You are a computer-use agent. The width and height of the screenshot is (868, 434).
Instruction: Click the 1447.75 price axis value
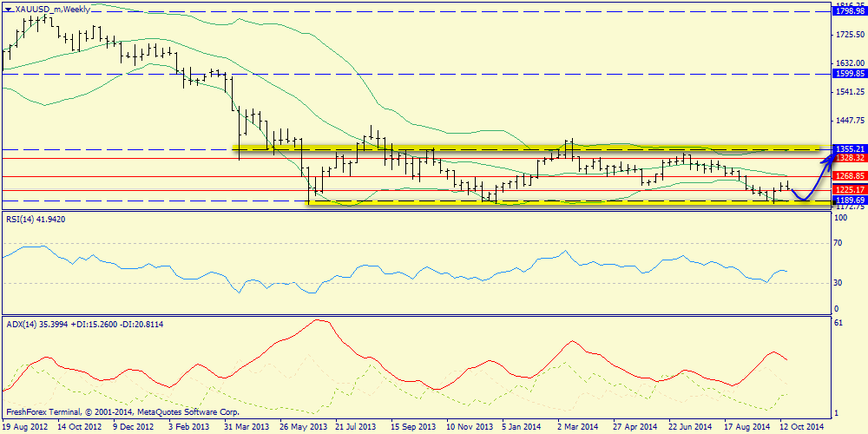[x=852, y=121]
